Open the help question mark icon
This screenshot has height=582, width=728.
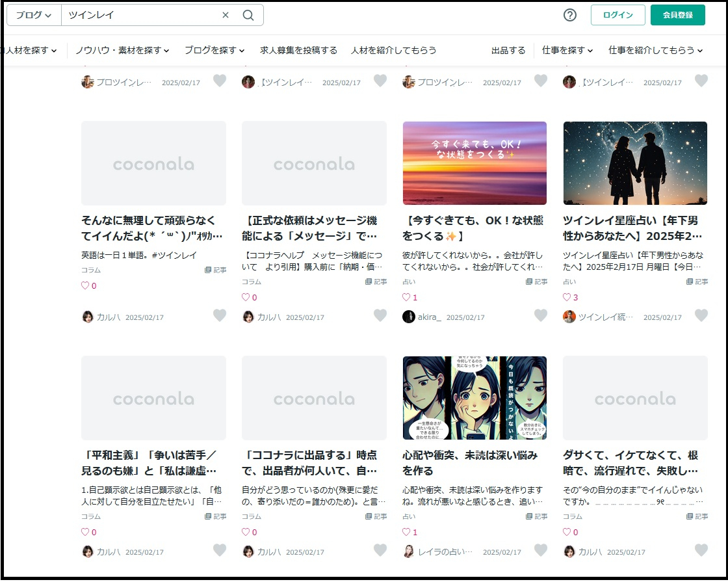pos(569,16)
